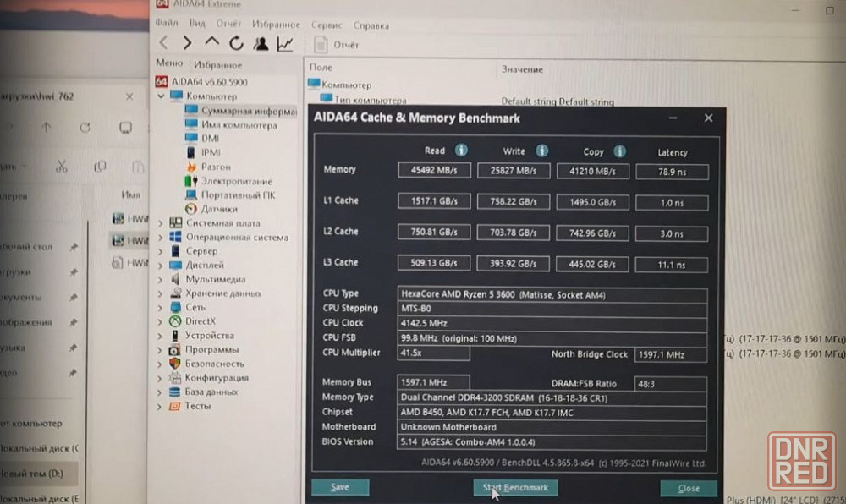Screen dimensions: 846x504
Task: Expand the Дисплей tree node
Action: point(160,266)
